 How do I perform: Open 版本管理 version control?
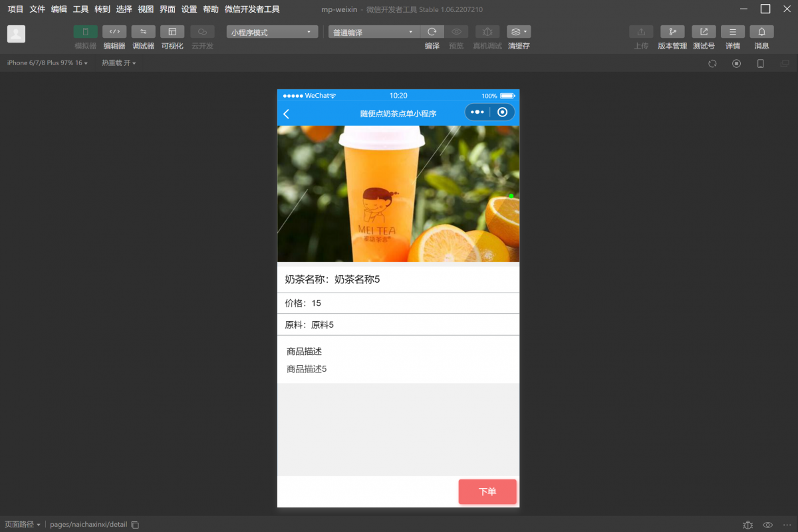coord(672,32)
